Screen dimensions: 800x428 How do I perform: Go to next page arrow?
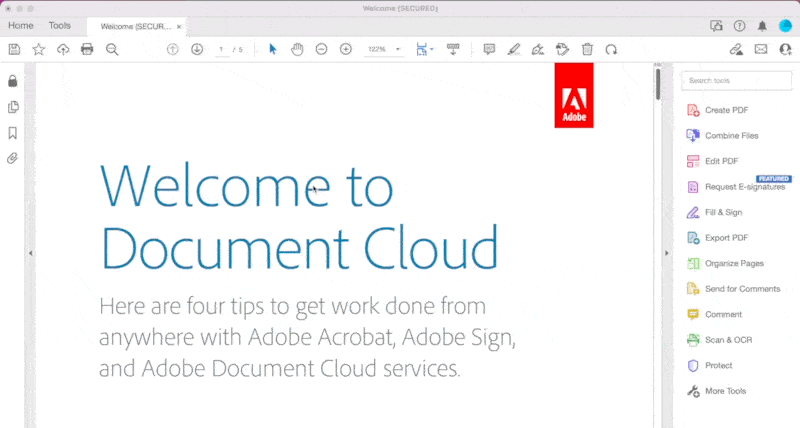coord(197,49)
